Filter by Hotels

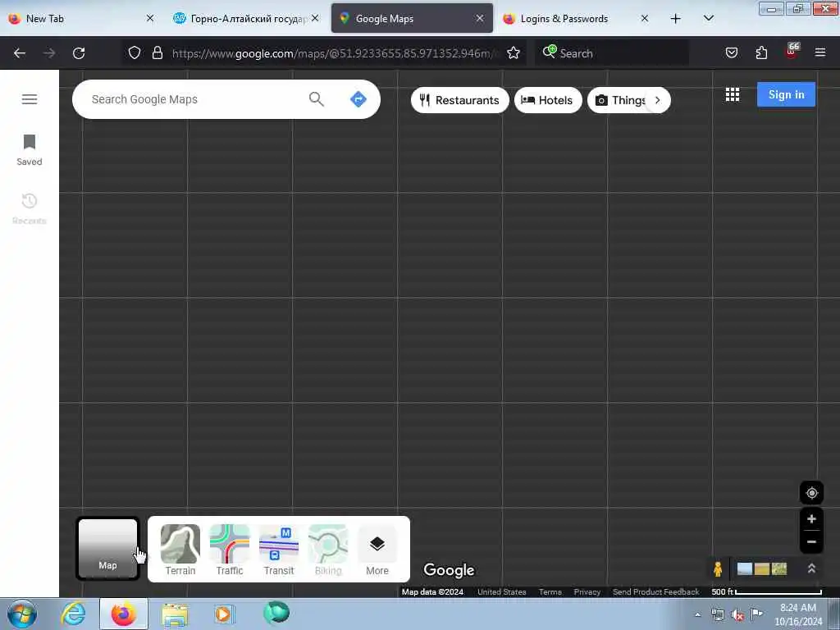pos(547,100)
